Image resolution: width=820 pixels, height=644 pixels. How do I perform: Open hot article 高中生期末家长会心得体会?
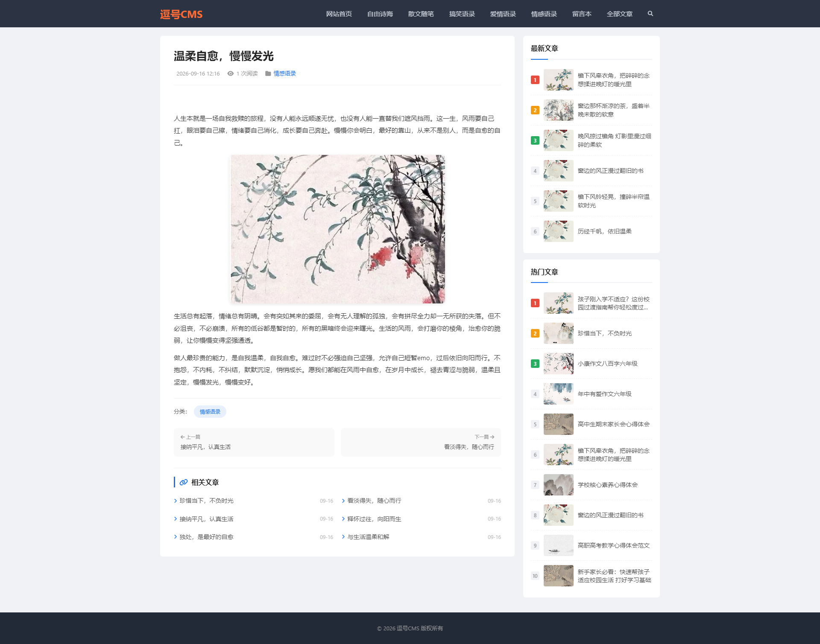click(614, 424)
